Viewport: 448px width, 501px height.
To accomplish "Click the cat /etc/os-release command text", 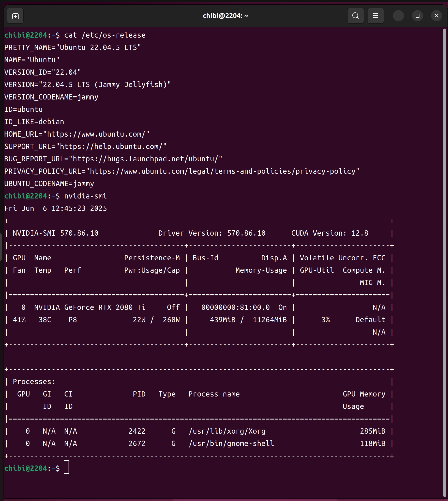I will pos(105,35).
